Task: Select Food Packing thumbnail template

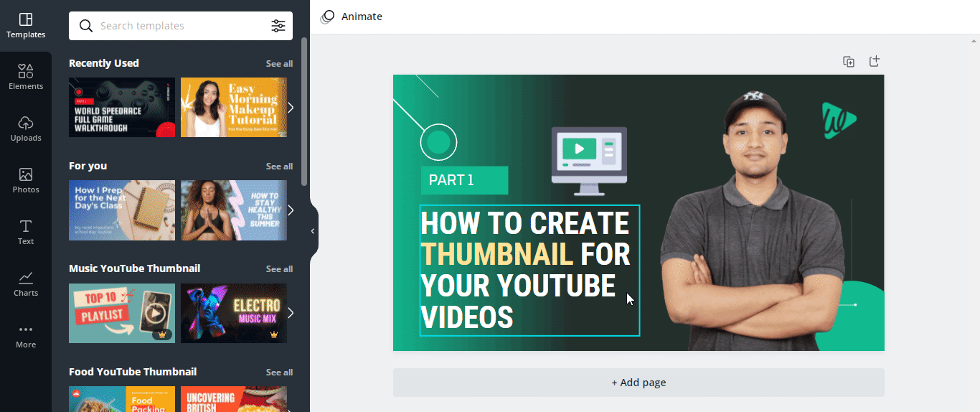Action: [122, 399]
